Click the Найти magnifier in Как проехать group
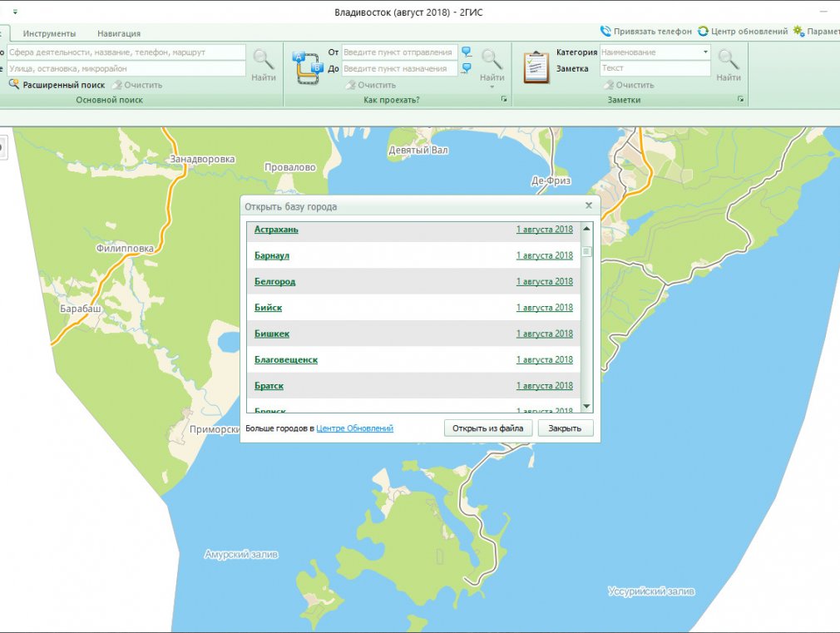Viewport: 840px width, 633px height. point(492,60)
